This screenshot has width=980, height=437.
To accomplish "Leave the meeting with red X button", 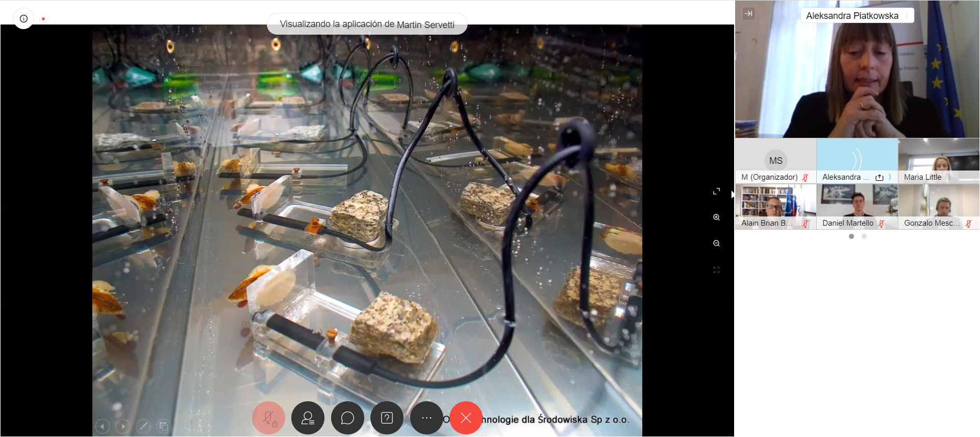I will click(x=466, y=418).
